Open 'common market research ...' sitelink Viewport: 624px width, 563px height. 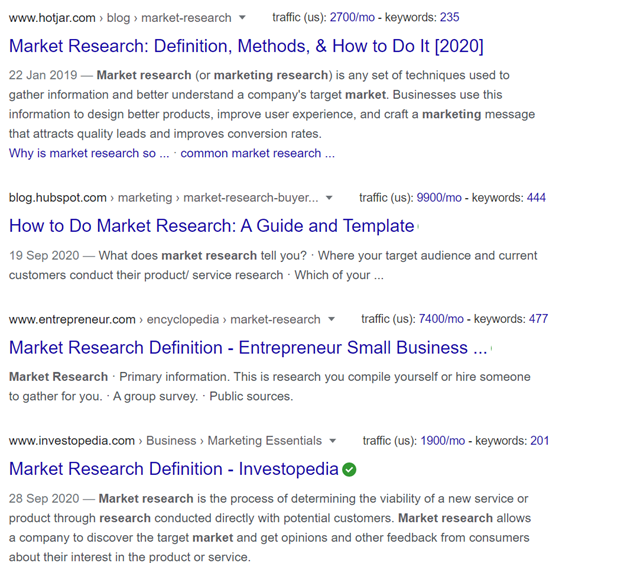pos(257,154)
